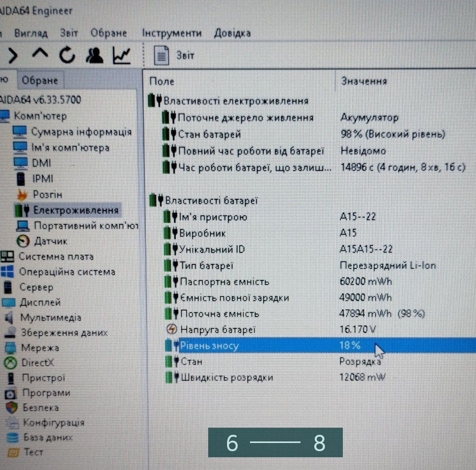The width and height of the screenshot is (476, 470).
Task: Click the Безпека shield icon
Action: click(11, 408)
